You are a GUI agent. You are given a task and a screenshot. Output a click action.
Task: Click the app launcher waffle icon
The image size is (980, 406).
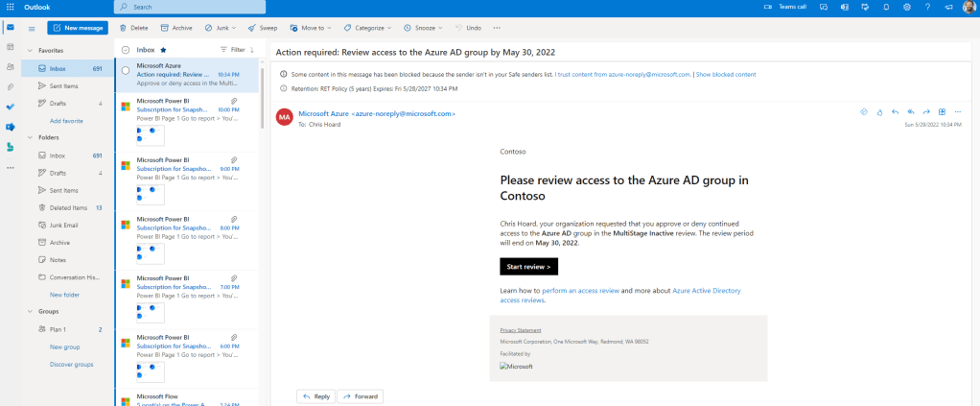click(x=11, y=7)
